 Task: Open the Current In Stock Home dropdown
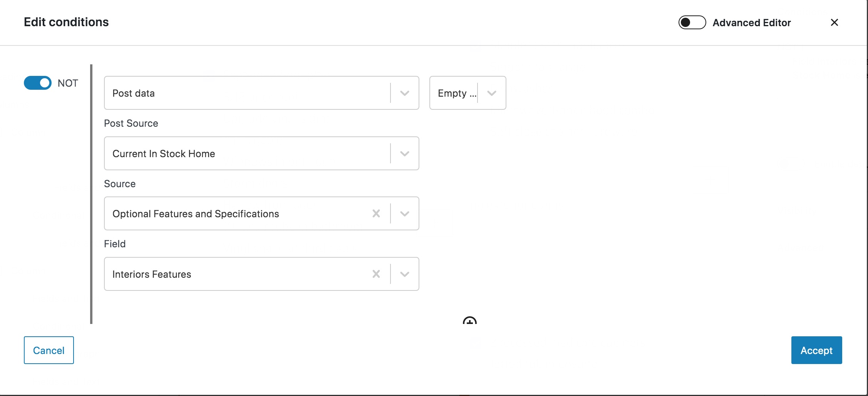click(x=261, y=153)
